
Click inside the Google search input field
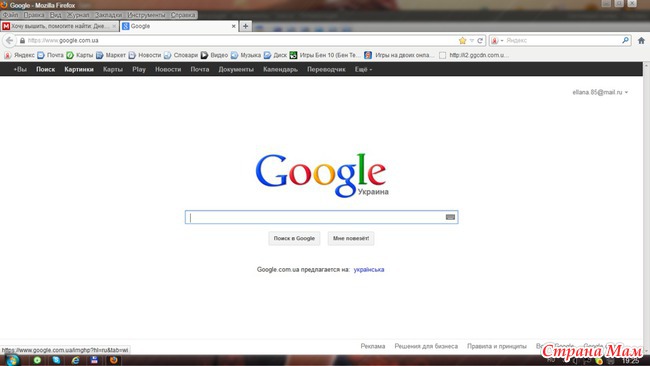(315, 217)
